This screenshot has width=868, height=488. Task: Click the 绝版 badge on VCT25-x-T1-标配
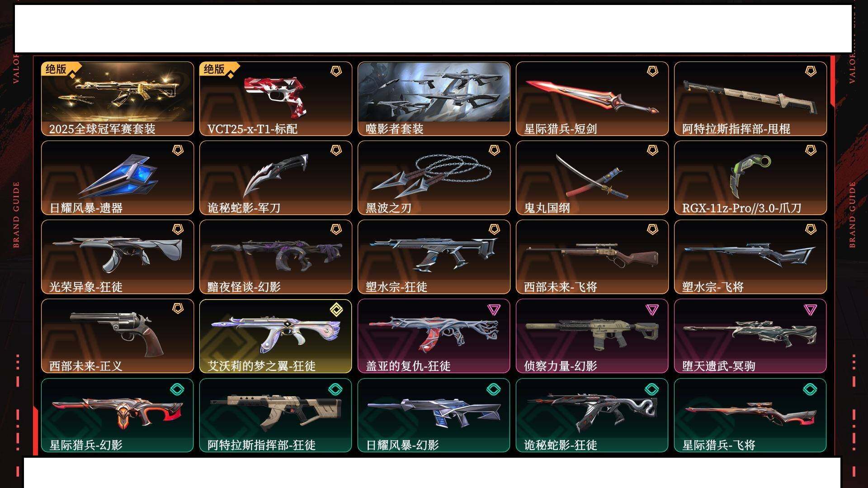point(215,69)
